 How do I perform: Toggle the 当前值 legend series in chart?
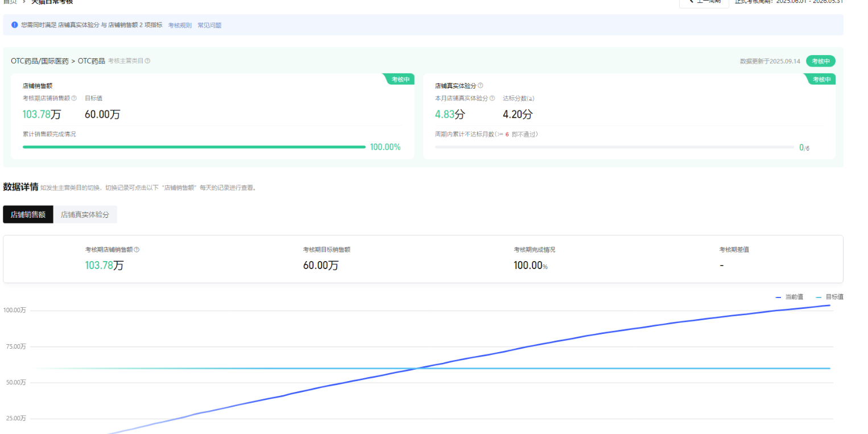click(790, 297)
